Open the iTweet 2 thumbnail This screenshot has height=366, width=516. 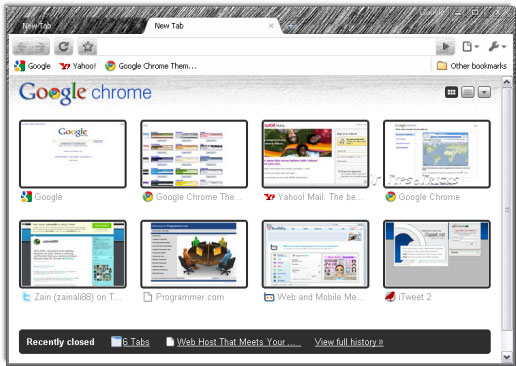click(x=437, y=254)
